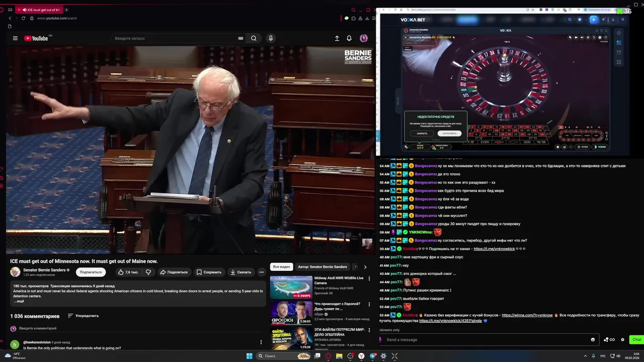Open Senator Bernie Sanders channel name
This screenshot has width=644, height=362.
[44, 270]
